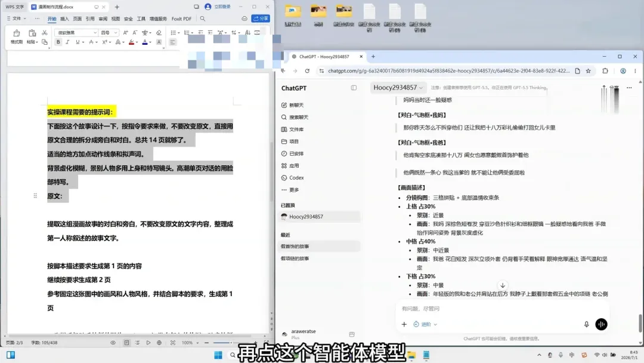
Task: Toggle Underline formatting in WPS
Action: tap(77, 42)
